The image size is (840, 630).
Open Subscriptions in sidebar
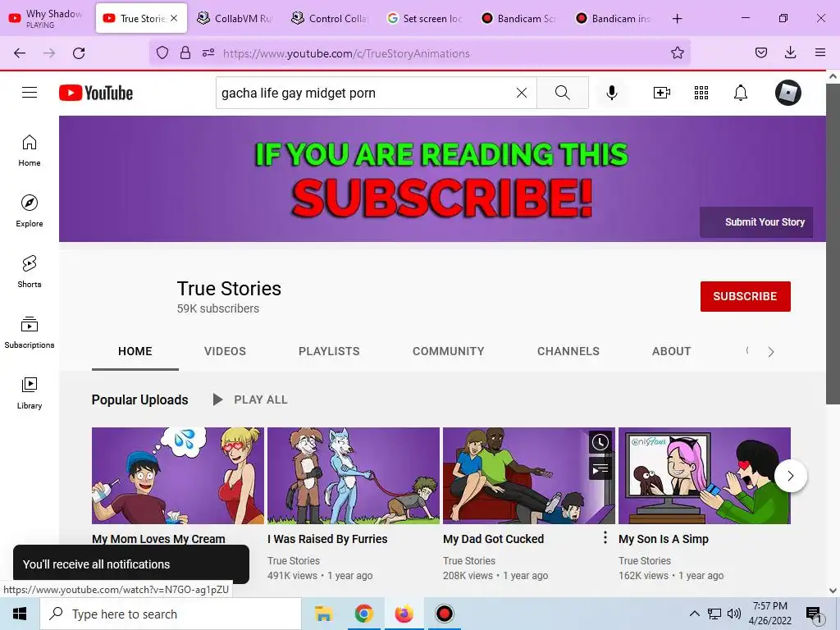(x=30, y=332)
